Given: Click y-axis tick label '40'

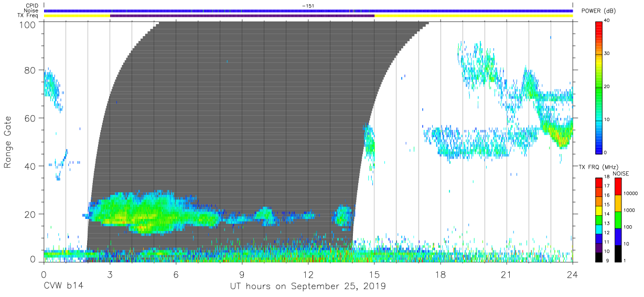Looking at the screenshot, I should (29, 166).
